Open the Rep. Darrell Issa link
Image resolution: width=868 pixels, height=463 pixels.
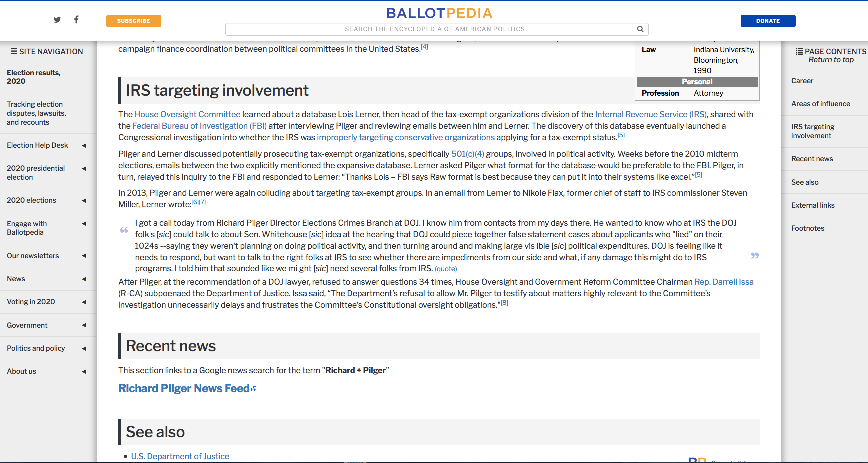(724, 282)
